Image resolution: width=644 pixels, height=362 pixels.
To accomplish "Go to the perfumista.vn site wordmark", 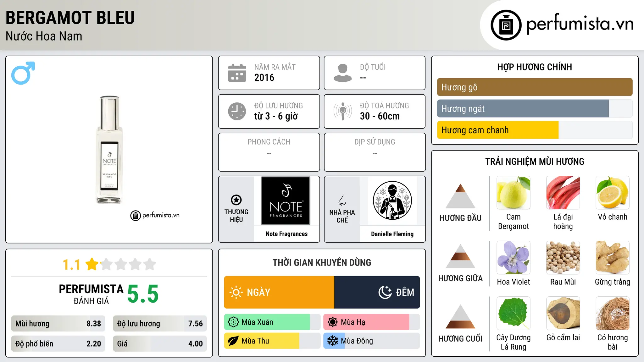I will (x=580, y=24).
